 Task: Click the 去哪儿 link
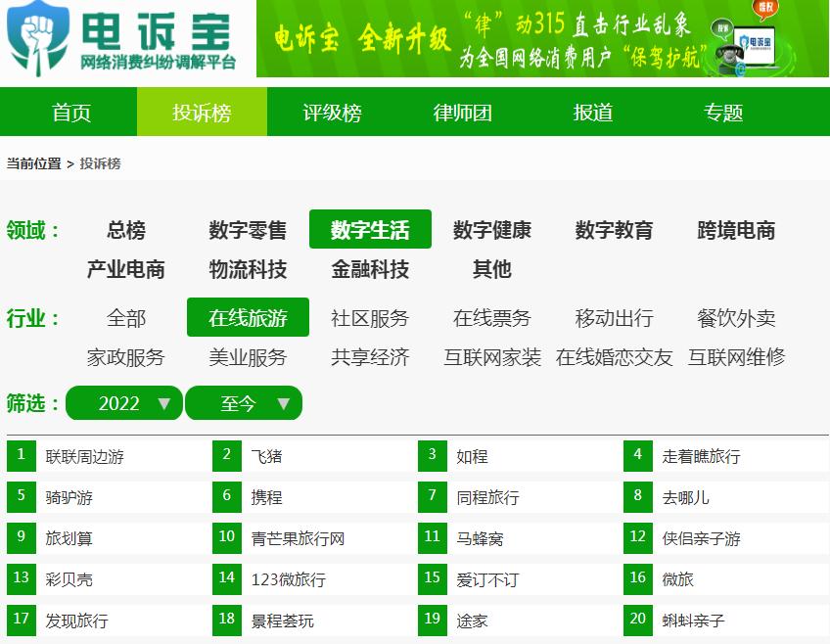pos(685,497)
